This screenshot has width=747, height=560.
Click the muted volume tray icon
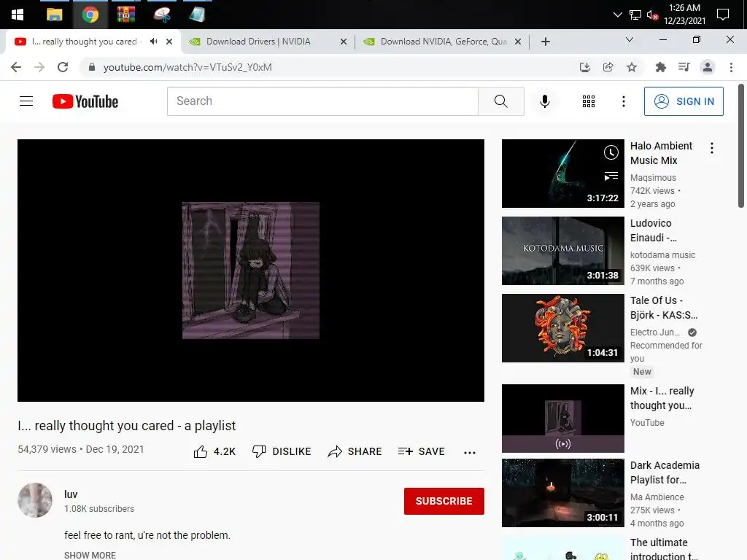point(652,15)
